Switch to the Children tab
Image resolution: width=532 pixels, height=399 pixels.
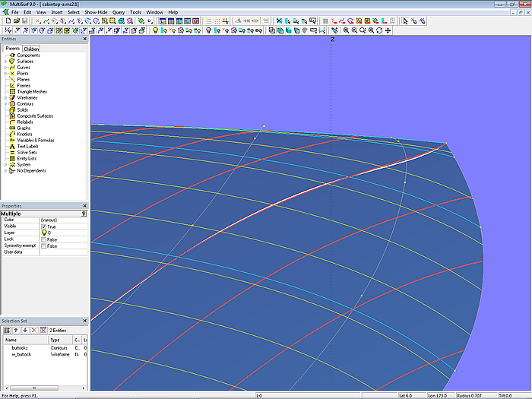click(x=31, y=49)
